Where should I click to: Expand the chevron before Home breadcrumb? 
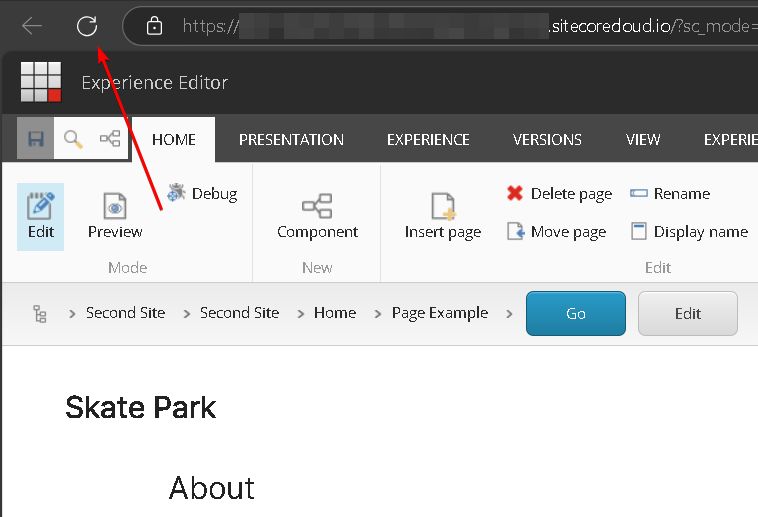coord(301,314)
